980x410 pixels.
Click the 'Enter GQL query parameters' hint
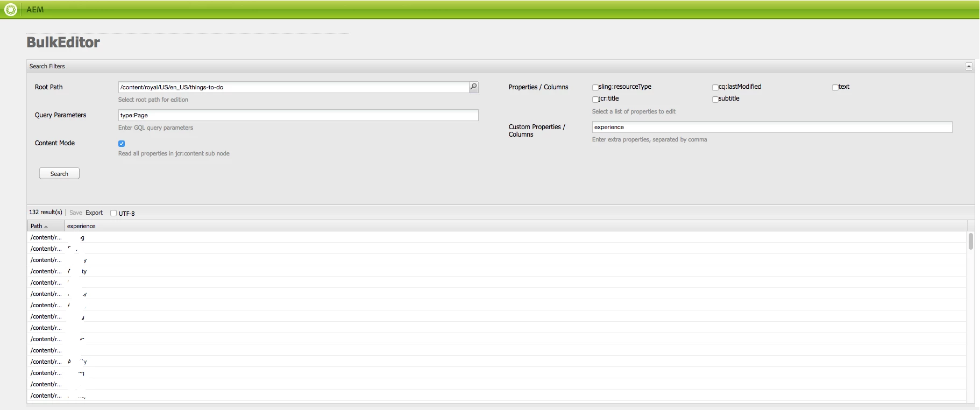pos(155,128)
